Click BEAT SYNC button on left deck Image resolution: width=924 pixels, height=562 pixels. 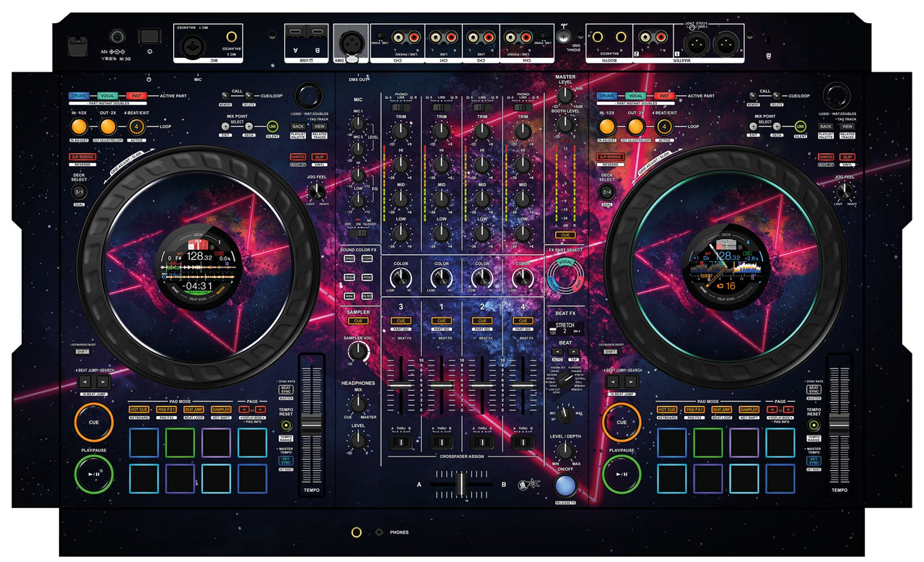pos(287,389)
